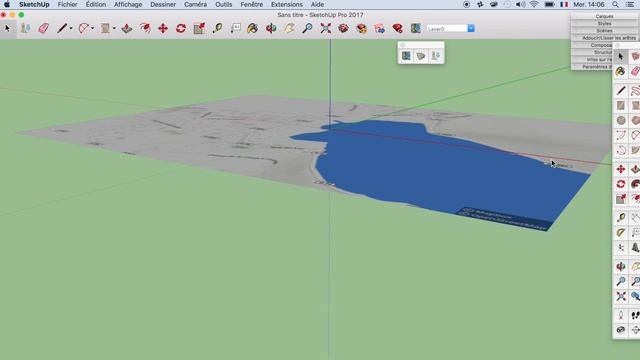640x360 pixels.
Task: Choose Arc tool in right tool palette
Action: (621, 135)
